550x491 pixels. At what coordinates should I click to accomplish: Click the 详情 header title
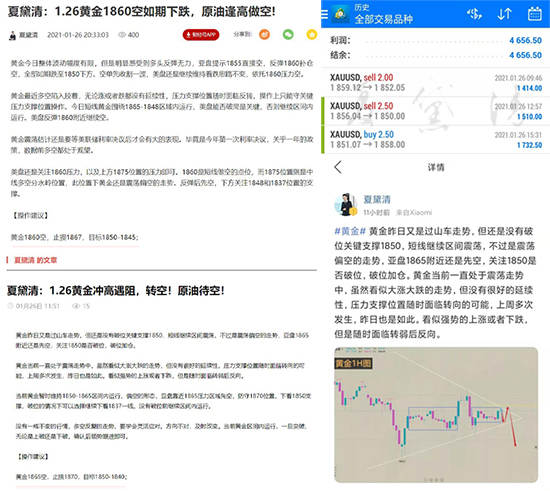(x=436, y=167)
